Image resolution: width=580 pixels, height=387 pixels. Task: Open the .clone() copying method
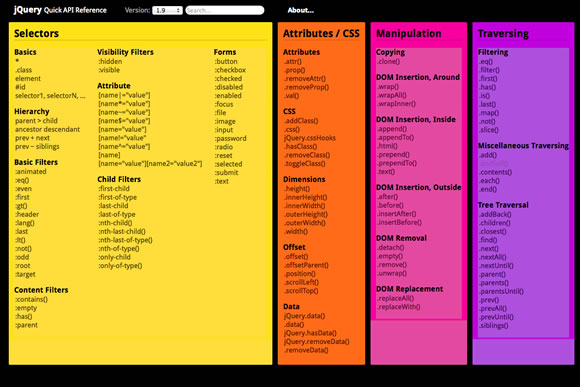(388, 61)
